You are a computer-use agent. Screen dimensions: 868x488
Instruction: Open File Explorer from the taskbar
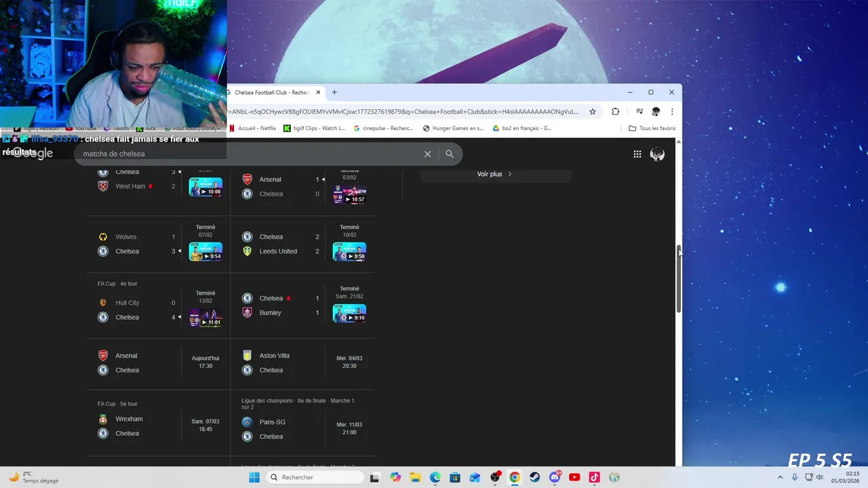click(x=415, y=477)
